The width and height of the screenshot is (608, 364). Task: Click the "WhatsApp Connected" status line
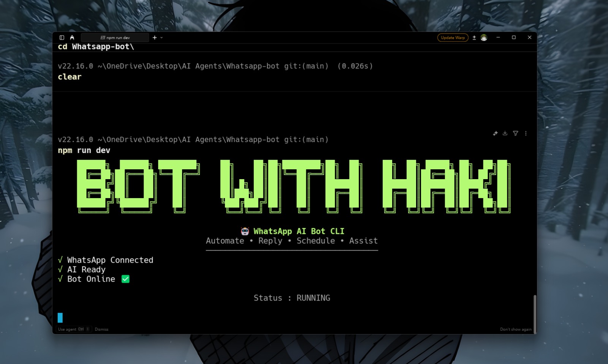click(106, 260)
